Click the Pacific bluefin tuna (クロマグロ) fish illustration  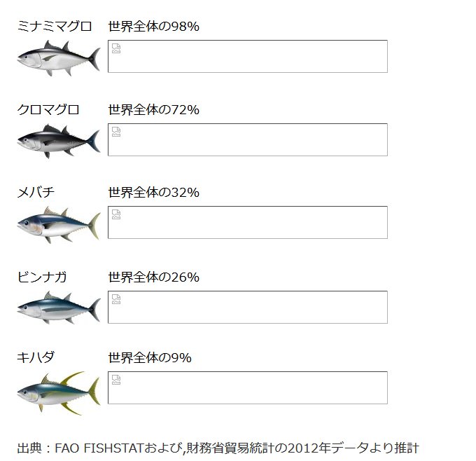[x=58, y=141]
